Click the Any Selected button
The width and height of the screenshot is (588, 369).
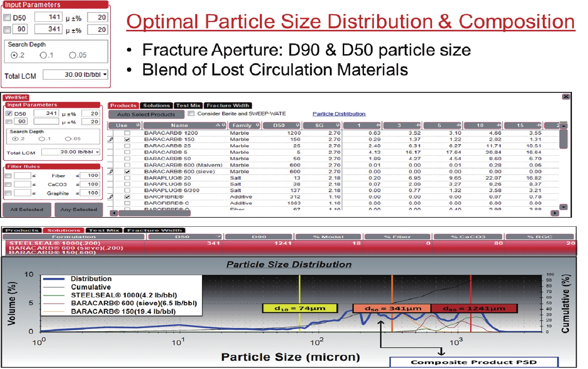click(79, 210)
